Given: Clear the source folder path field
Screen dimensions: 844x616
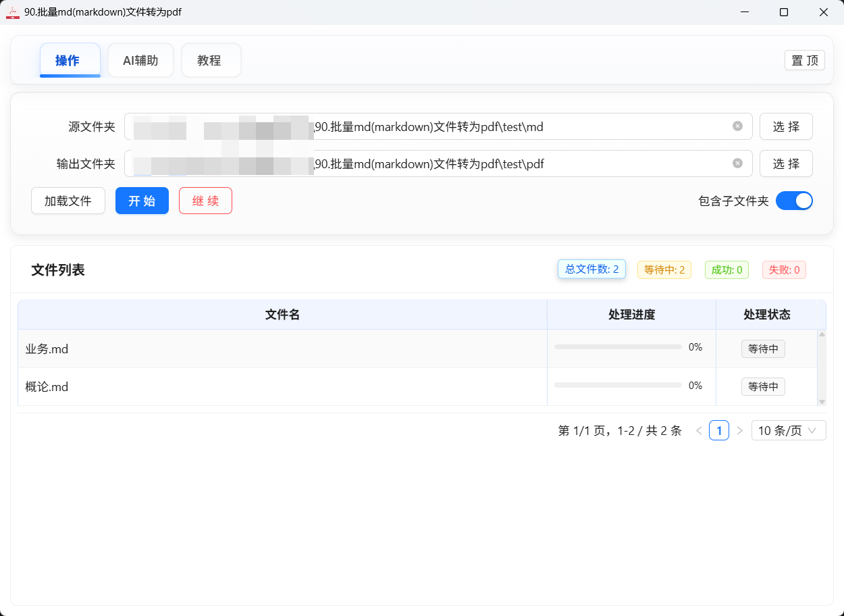Looking at the screenshot, I should (737, 126).
